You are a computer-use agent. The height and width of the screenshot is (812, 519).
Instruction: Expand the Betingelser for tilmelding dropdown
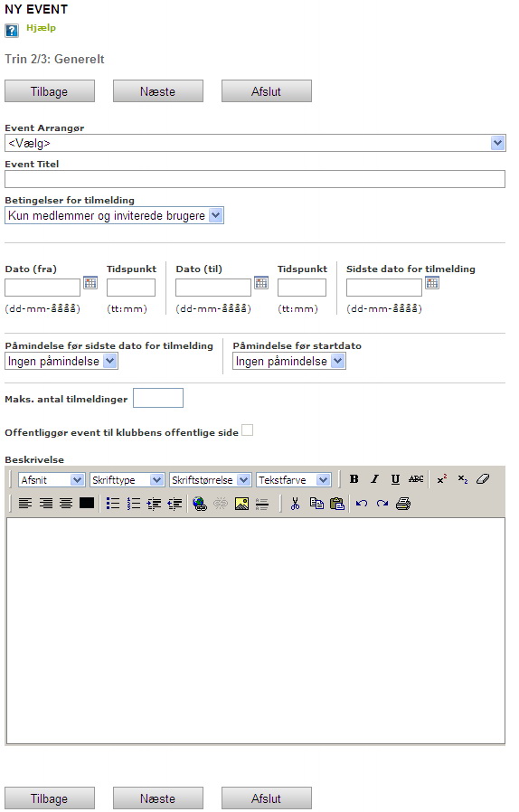pyautogui.click(x=114, y=215)
